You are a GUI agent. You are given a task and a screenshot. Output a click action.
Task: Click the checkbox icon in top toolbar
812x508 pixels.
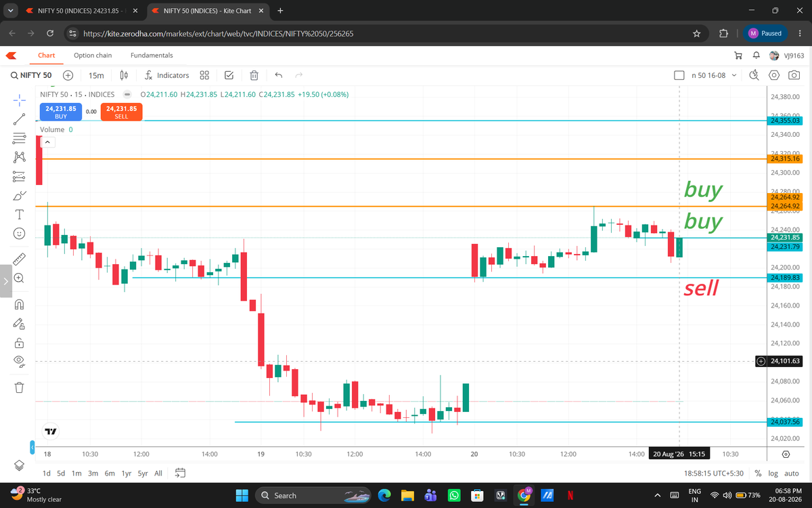pyautogui.click(x=229, y=75)
